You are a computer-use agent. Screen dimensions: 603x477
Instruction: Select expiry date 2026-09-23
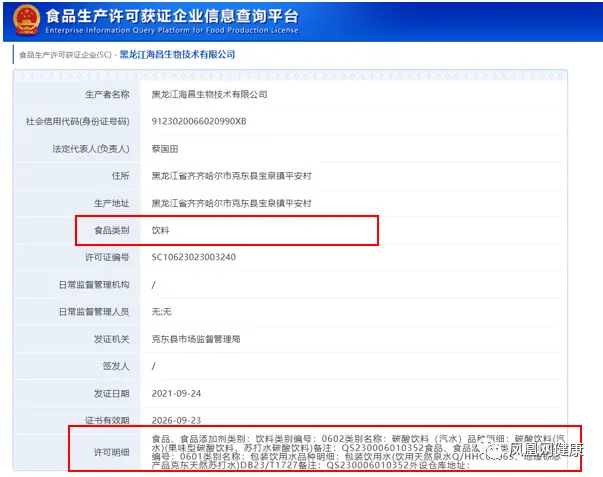tap(176, 420)
